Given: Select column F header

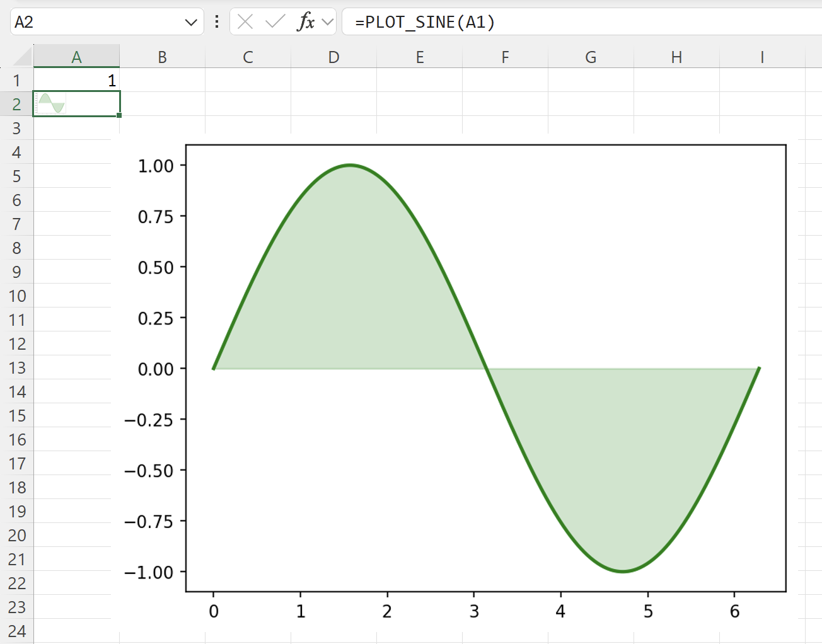Looking at the screenshot, I should pyautogui.click(x=505, y=57).
